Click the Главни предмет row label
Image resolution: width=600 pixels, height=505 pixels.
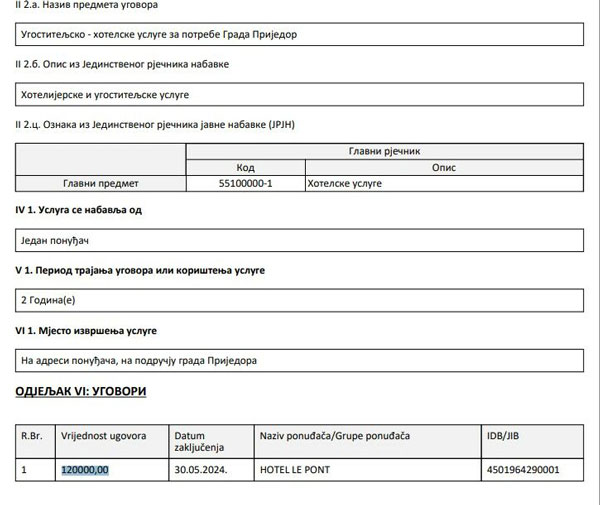(101, 184)
